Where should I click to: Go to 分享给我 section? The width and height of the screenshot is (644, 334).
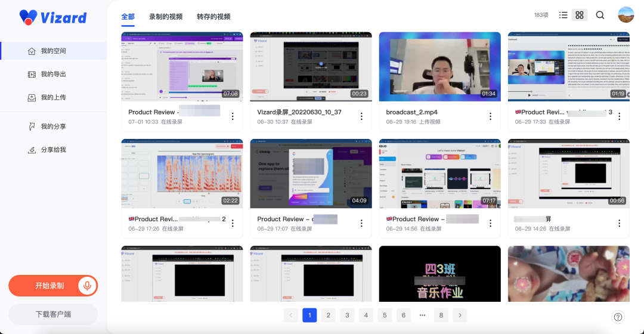(53, 150)
